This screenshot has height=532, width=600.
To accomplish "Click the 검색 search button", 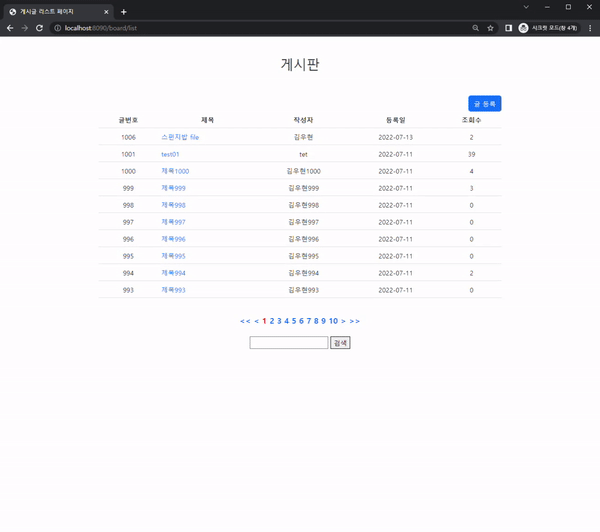I will (340, 343).
